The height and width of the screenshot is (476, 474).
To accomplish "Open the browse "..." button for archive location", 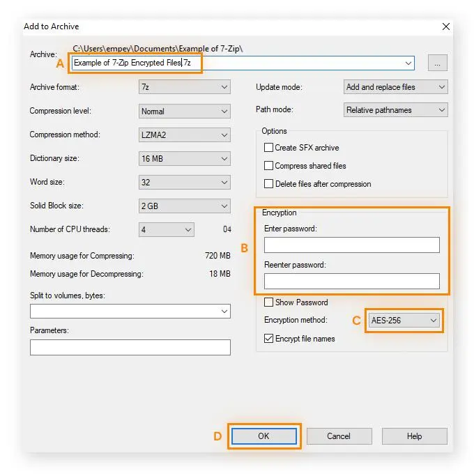I will (x=437, y=63).
